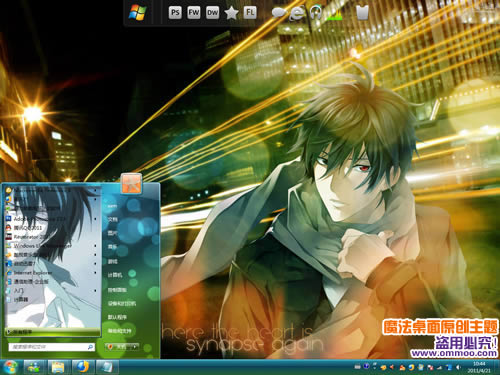Open 默认程序 in Start menu
Screen dimensions: 500x375
point(117,317)
